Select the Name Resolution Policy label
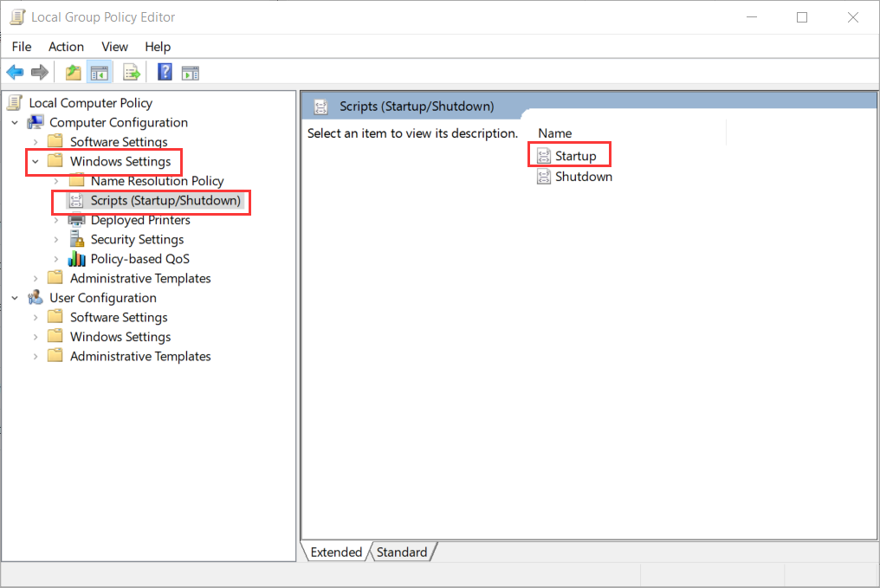Viewport: 880px width, 588px height. click(x=157, y=181)
